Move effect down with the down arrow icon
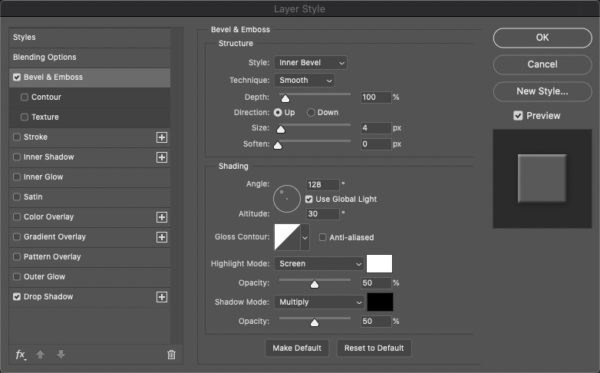Screen dimensions: 600x373 click(x=61, y=355)
